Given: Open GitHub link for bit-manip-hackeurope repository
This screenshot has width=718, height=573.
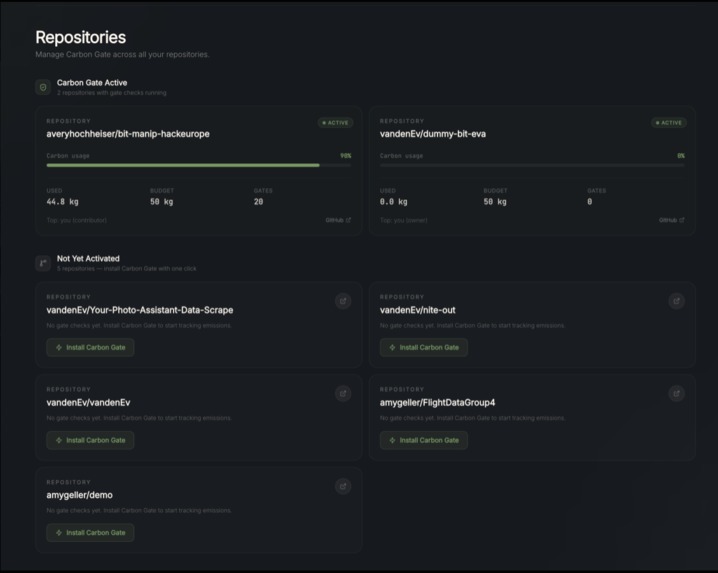Looking at the screenshot, I should [x=338, y=220].
